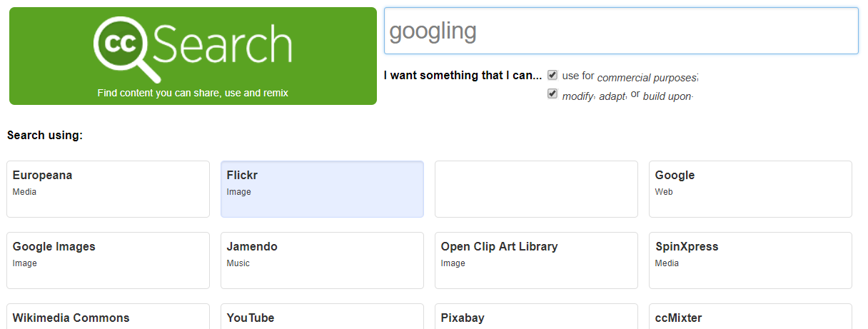Select Open Clip Art Library tile
Image resolution: width=868 pixels, height=329 pixels.
click(536, 260)
